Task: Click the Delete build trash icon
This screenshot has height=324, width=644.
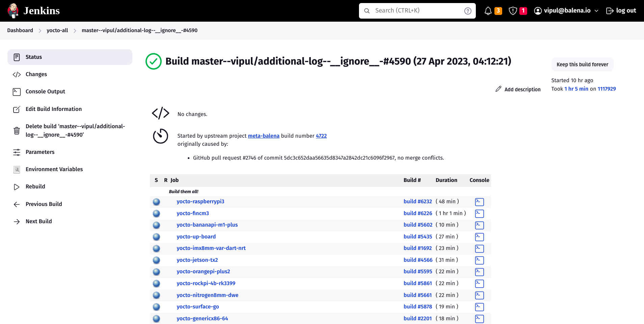Action: [x=17, y=131]
